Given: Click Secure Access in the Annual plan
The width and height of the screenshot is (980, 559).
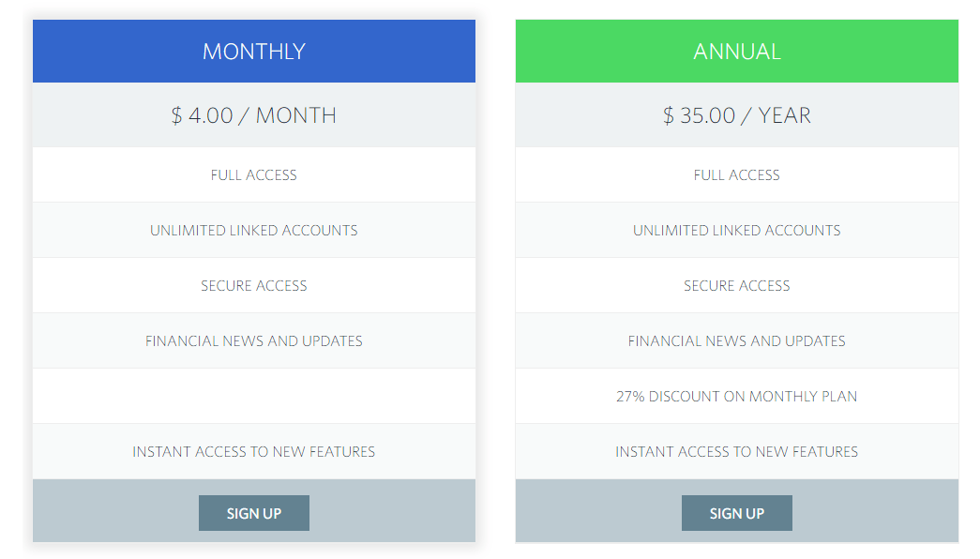Looking at the screenshot, I should 736,285.
